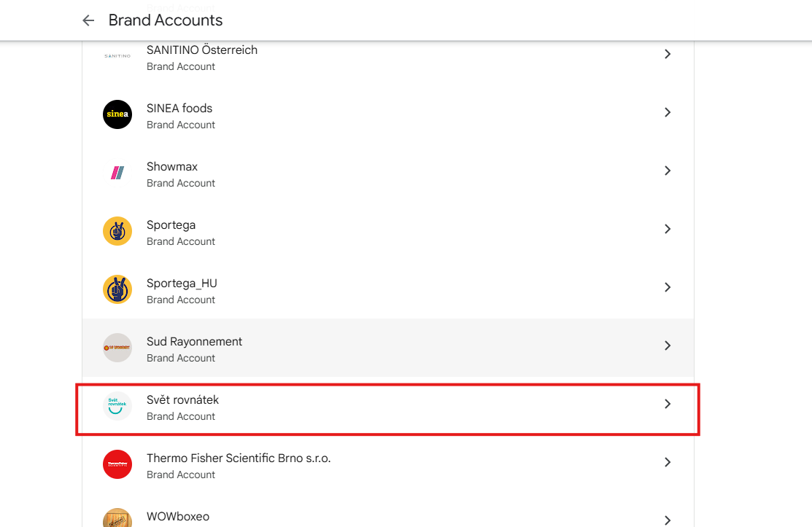The image size is (812, 527).
Task: Click the SANITINO Österreich logo
Action: coord(117,56)
